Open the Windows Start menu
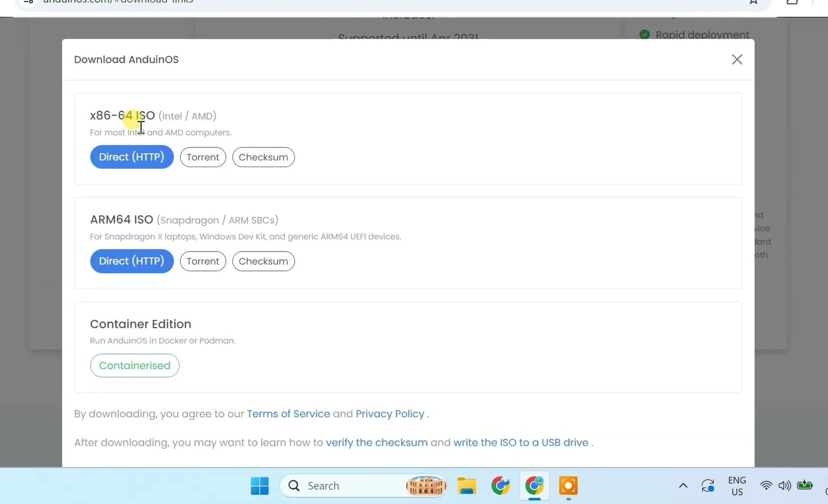Screen dimensions: 828x504 point(259,486)
